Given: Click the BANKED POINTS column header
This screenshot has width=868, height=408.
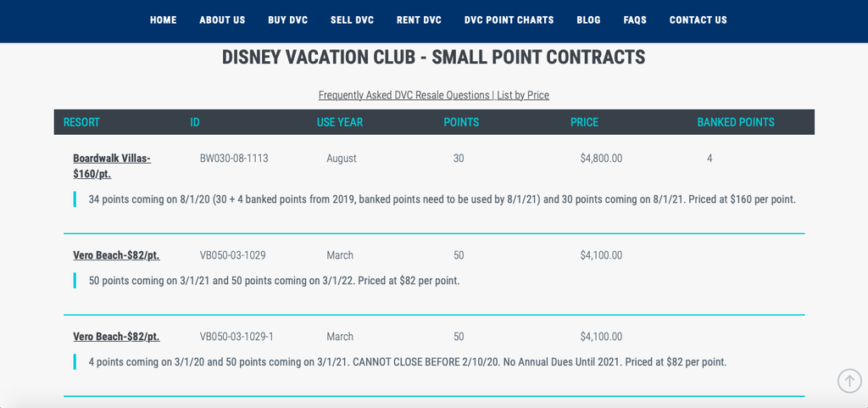Looking at the screenshot, I should point(736,122).
